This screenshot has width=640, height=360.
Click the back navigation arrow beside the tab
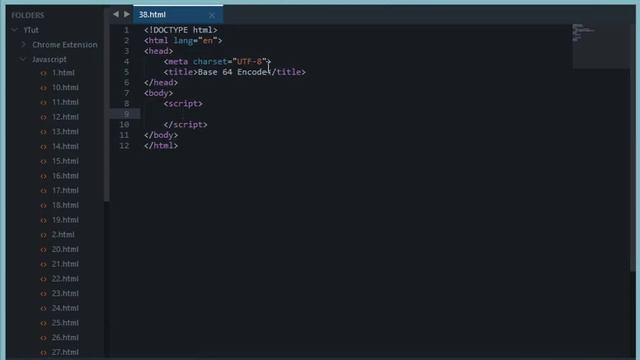click(116, 14)
